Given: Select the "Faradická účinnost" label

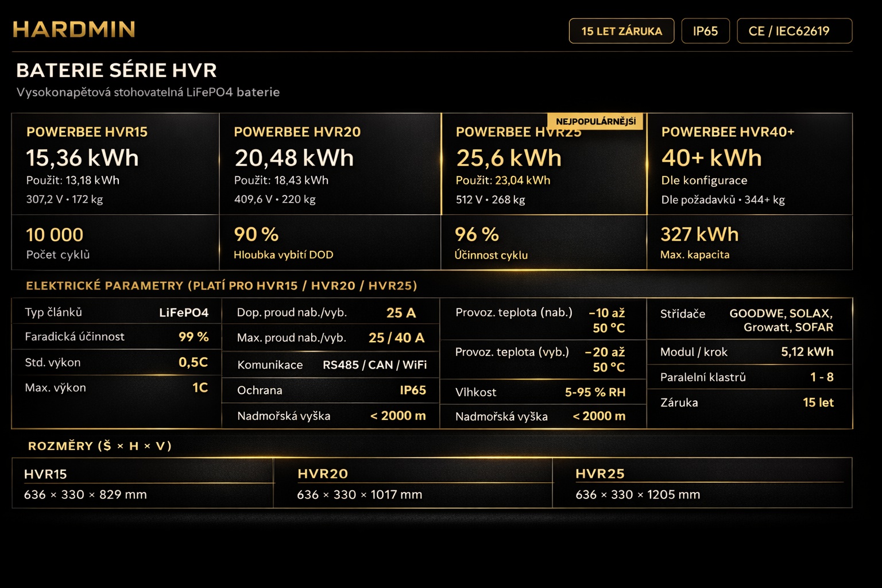Looking at the screenshot, I should click(75, 337).
